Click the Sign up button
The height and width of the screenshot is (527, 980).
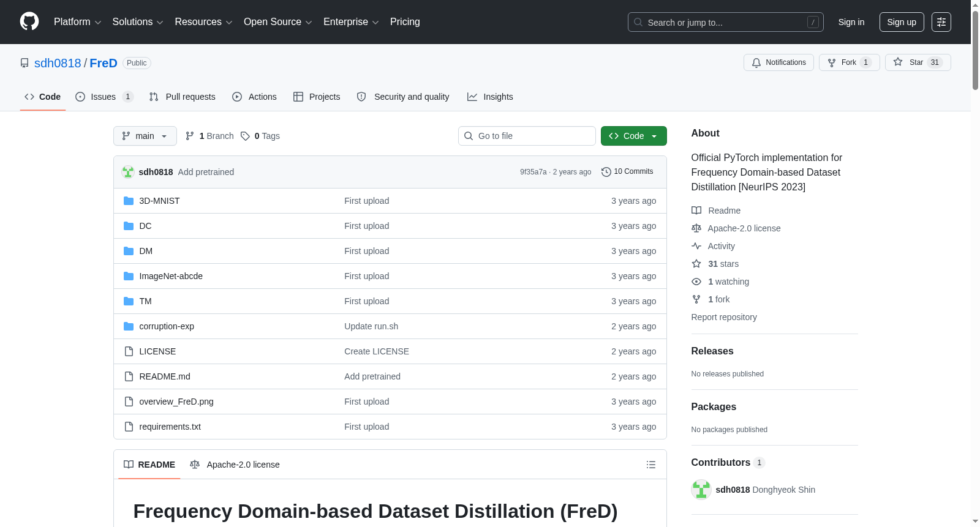tap(902, 22)
